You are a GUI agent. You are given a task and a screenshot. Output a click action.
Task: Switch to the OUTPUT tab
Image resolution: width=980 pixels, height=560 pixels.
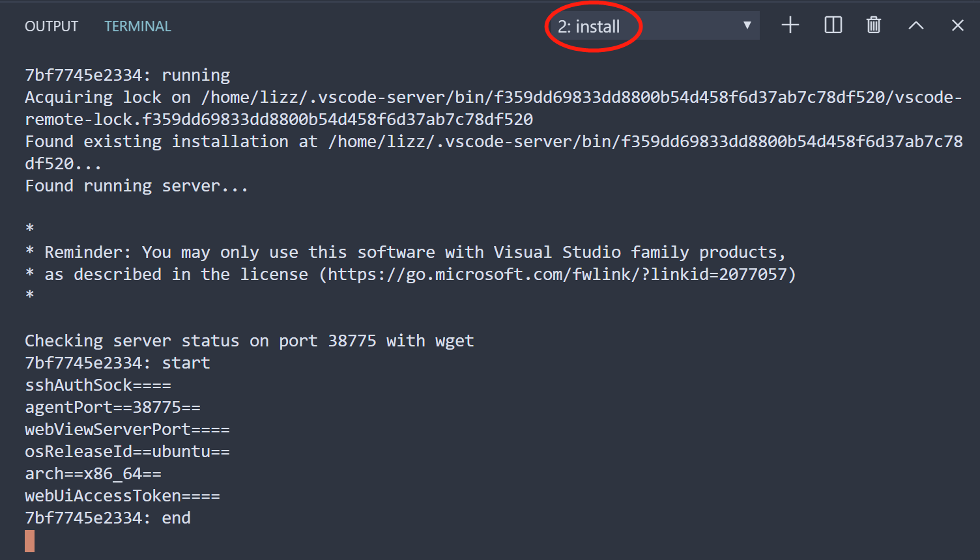coord(51,26)
